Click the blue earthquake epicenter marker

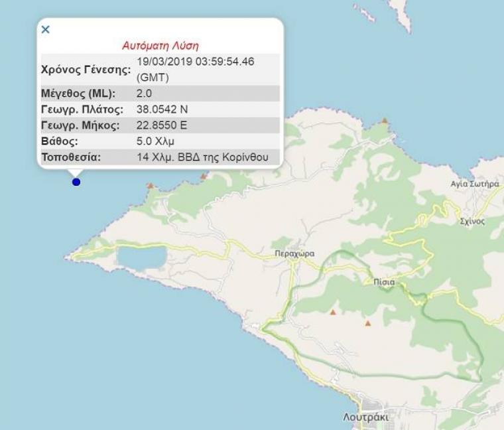tap(76, 182)
